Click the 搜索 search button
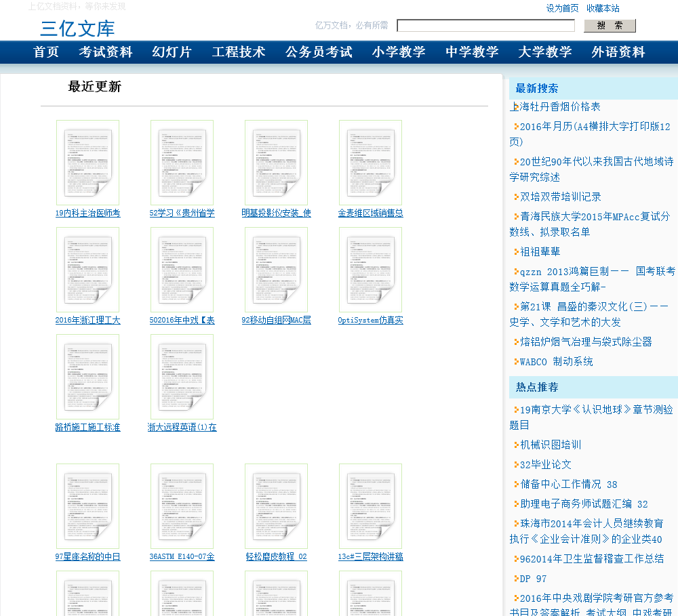The height and width of the screenshot is (616, 678). (610, 26)
